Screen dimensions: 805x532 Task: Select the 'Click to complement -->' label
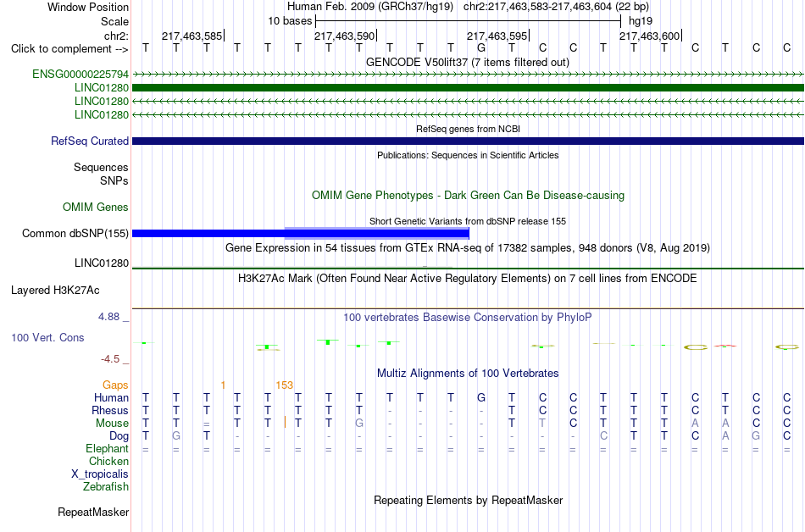coord(69,49)
